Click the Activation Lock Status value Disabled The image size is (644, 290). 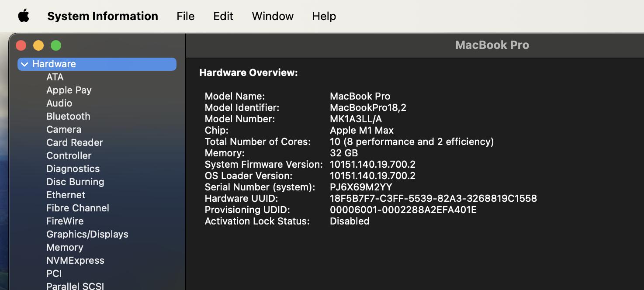[x=350, y=221]
